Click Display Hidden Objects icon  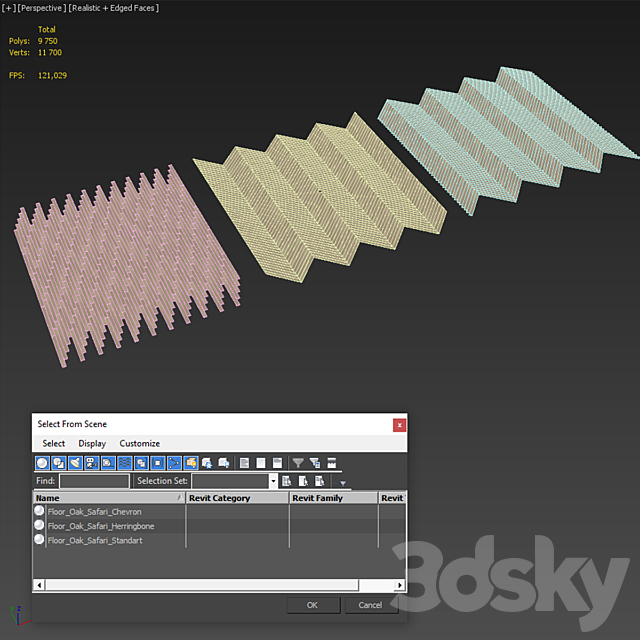click(x=224, y=463)
